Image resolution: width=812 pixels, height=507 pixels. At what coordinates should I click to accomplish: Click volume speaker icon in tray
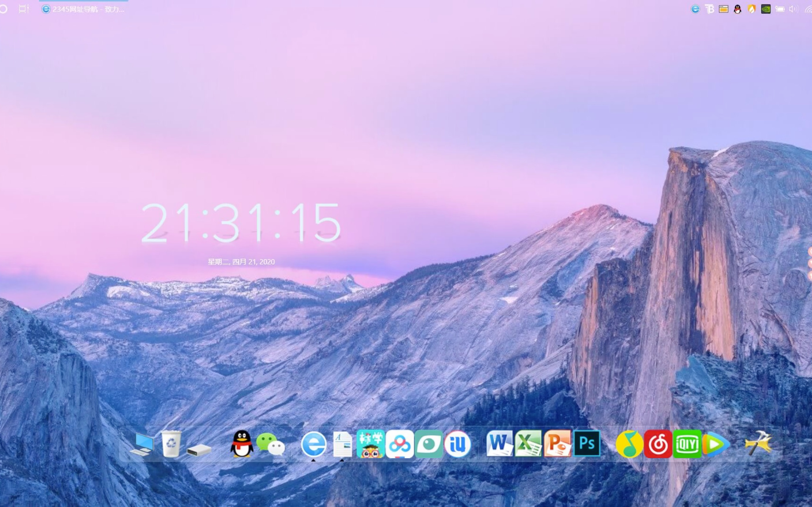(793, 9)
